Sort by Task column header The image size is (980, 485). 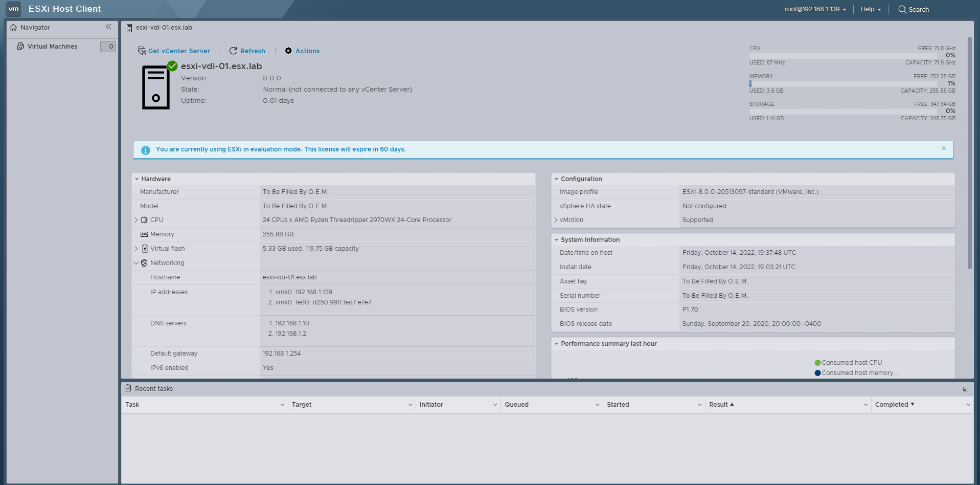point(132,405)
